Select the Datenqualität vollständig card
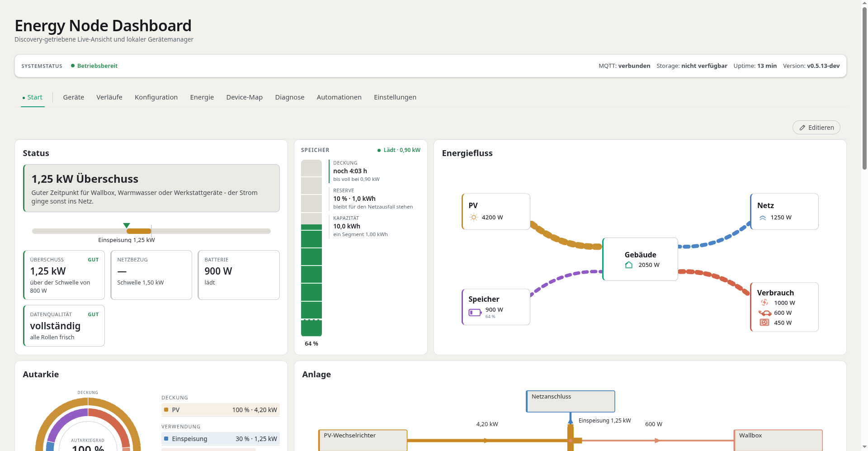The height and width of the screenshot is (451, 868). [64, 326]
